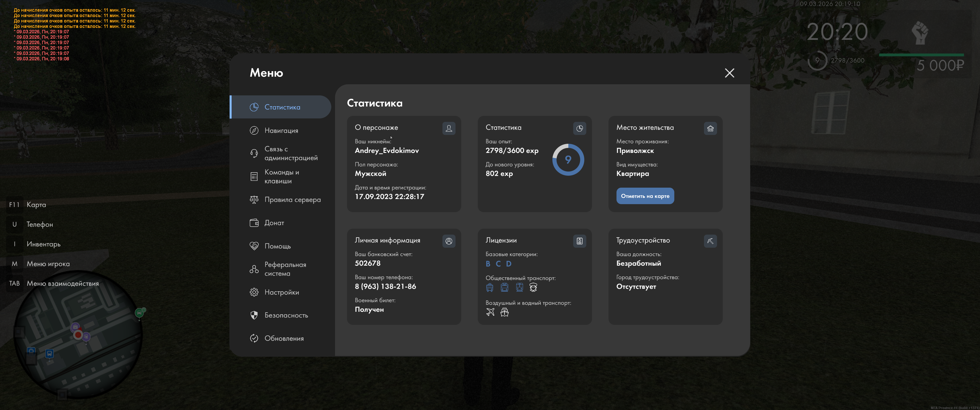
Task: Open Настройки in the sidebar
Action: pos(281,292)
